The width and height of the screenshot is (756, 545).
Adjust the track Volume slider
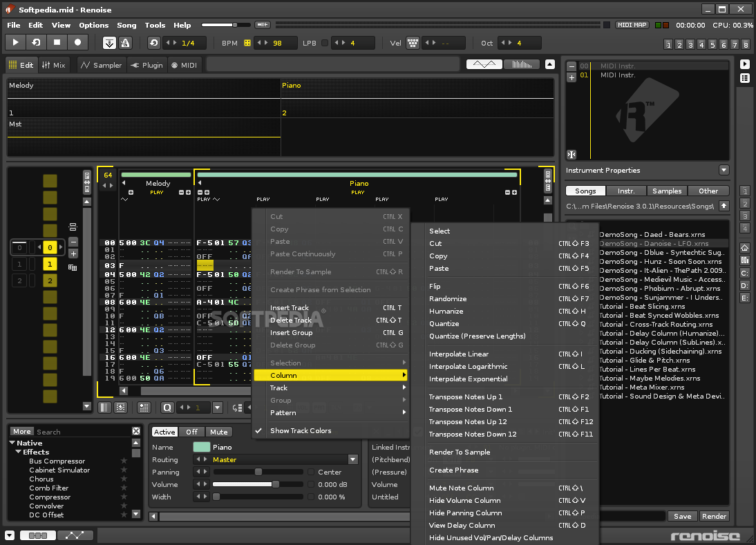pyautogui.click(x=258, y=484)
